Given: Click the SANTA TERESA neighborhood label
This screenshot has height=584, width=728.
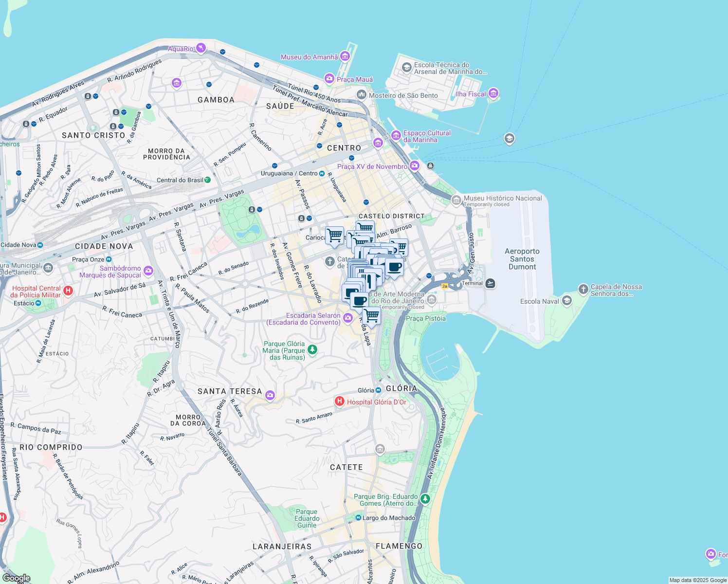Looking at the screenshot, I should click(230, 391).
